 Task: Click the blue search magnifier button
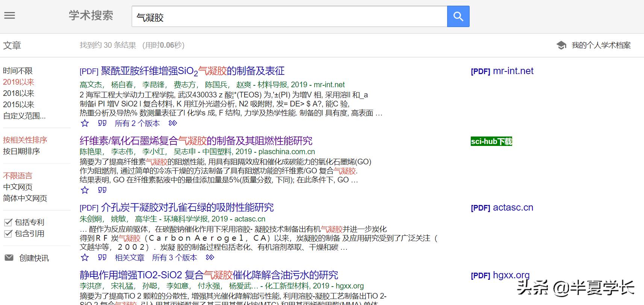(x=458, y=17)
